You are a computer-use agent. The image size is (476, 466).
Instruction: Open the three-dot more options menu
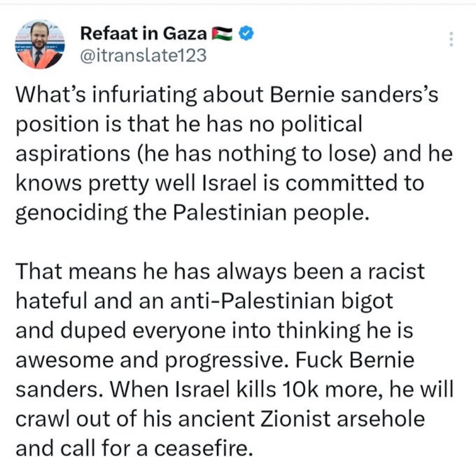pos(451,40)
